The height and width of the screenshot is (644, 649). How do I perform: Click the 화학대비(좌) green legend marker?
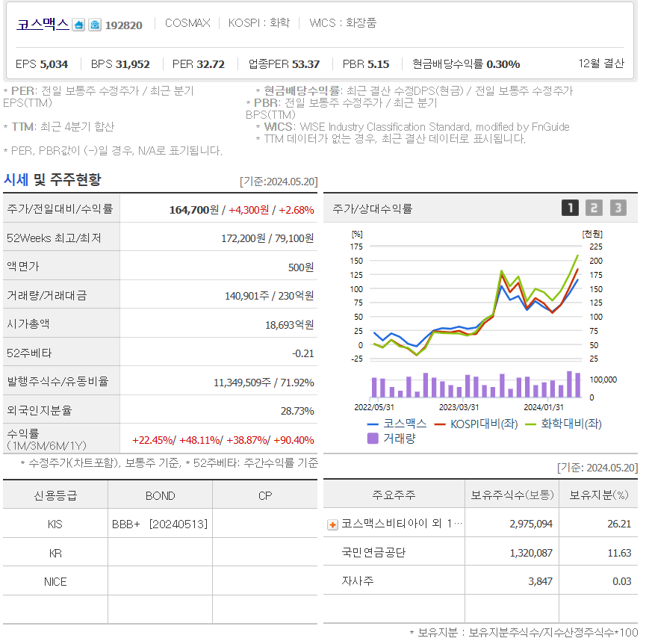coord(530,424)
